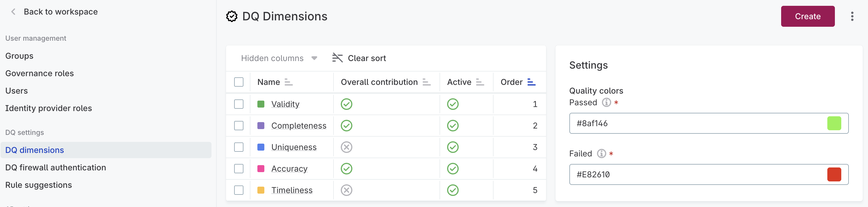This screenshot has width=868, height=207.
Task: Click the Clear sort button
Action: 359,58
